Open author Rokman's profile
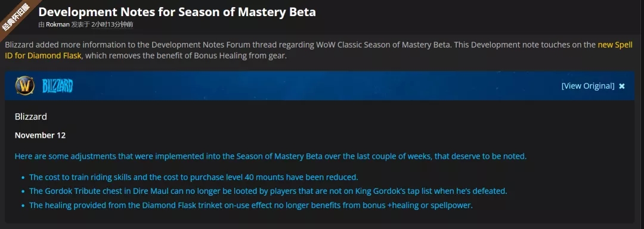 [x=57, y=24]
